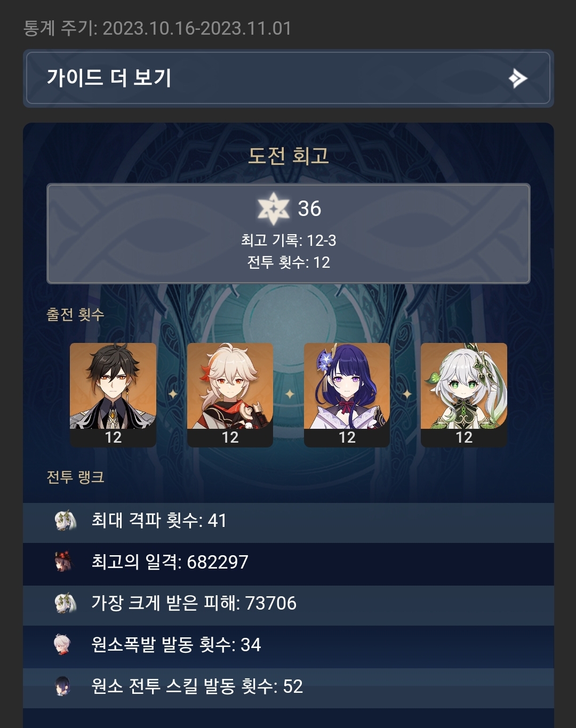This screenshot has width=576, height=728.
Task: Select the Kazuha character portrait
Action: (230, 395)
